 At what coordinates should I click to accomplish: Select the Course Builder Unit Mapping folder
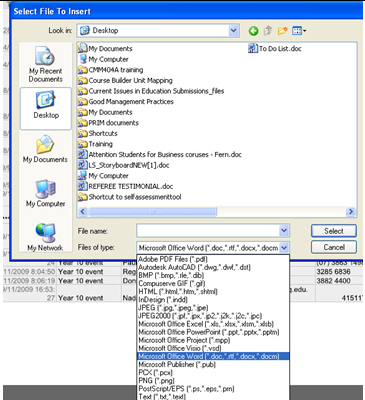125,81
